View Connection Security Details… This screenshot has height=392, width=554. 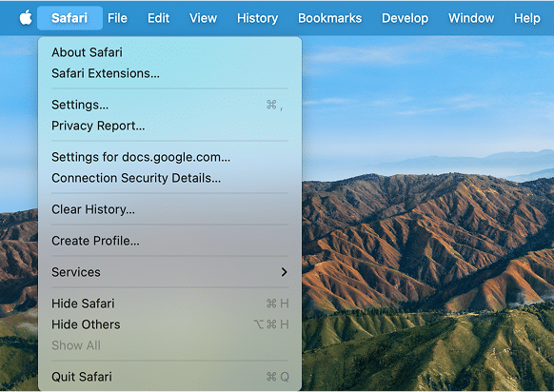169,178
